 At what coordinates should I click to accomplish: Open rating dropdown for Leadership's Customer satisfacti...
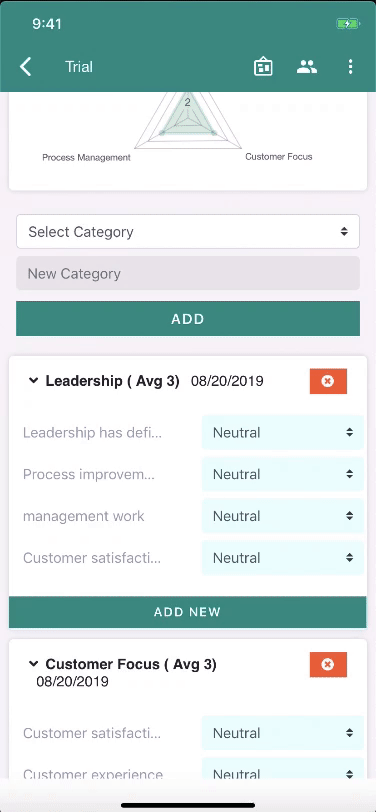(283, 558)
